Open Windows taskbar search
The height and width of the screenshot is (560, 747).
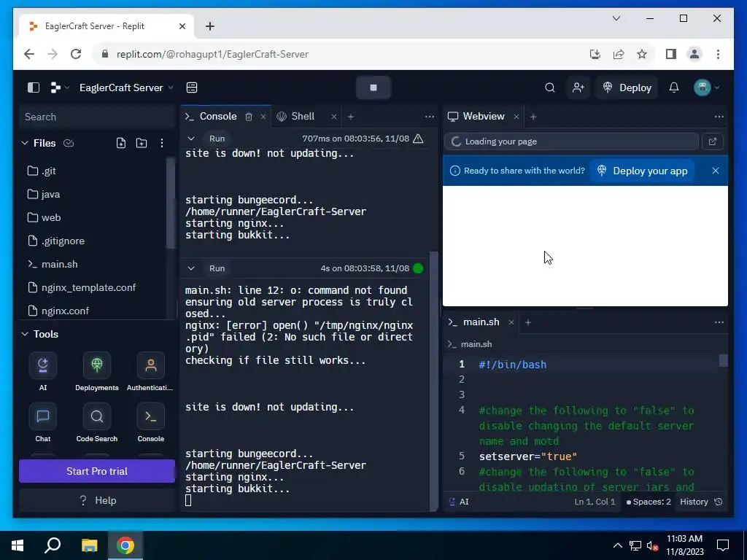53,545
